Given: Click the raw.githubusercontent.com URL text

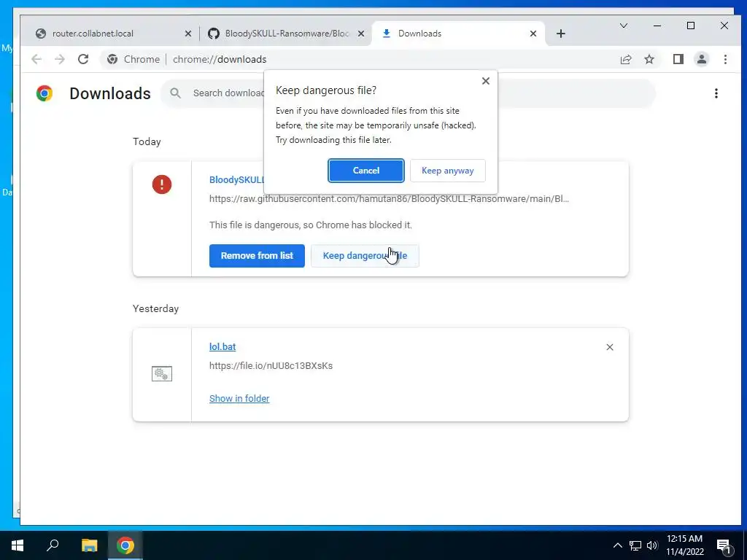Looking at the screenshot, I should coord(389,198).
